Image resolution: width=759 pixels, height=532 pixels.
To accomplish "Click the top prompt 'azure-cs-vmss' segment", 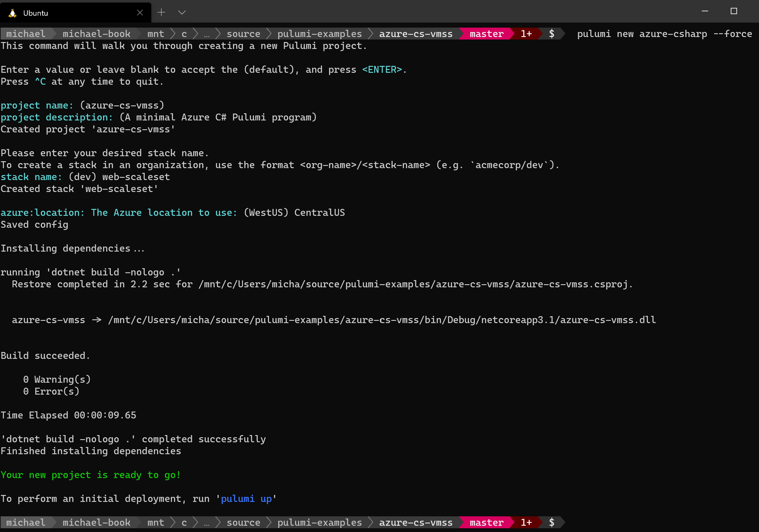I will 416,34.
